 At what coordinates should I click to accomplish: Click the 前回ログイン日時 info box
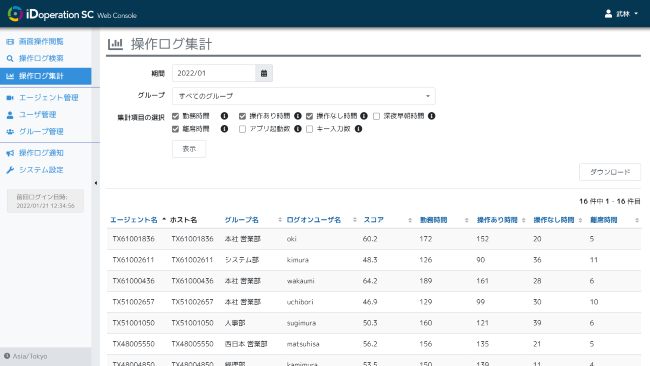click(x=45, y=201)
